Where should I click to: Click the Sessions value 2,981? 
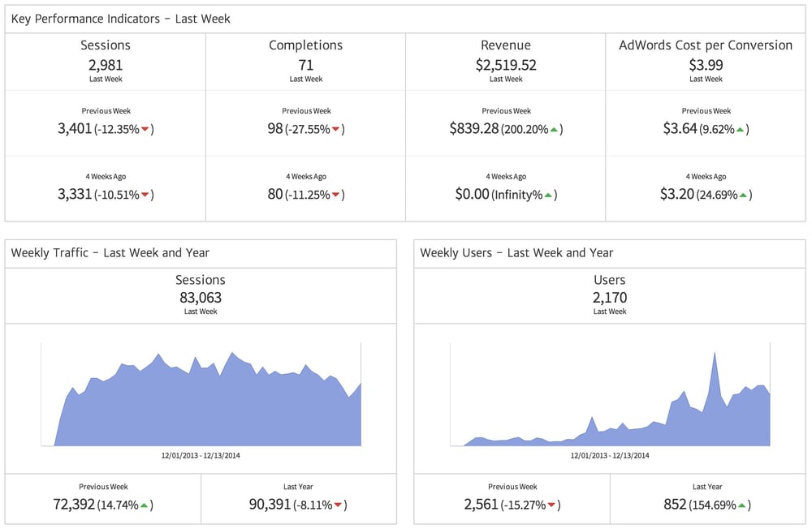(x=106, y=65)
